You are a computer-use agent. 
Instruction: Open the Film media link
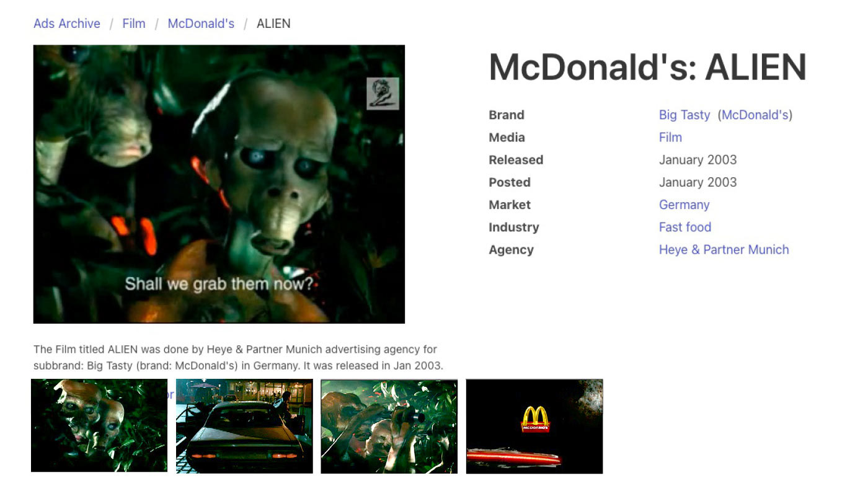click(670, 137)
